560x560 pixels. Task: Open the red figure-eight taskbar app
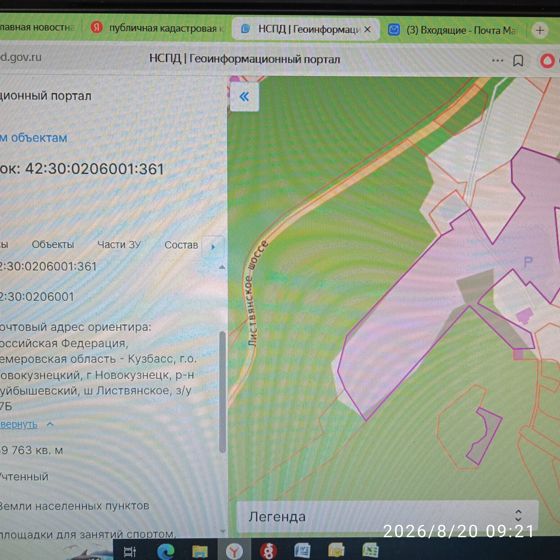click(x=268, y=551)
